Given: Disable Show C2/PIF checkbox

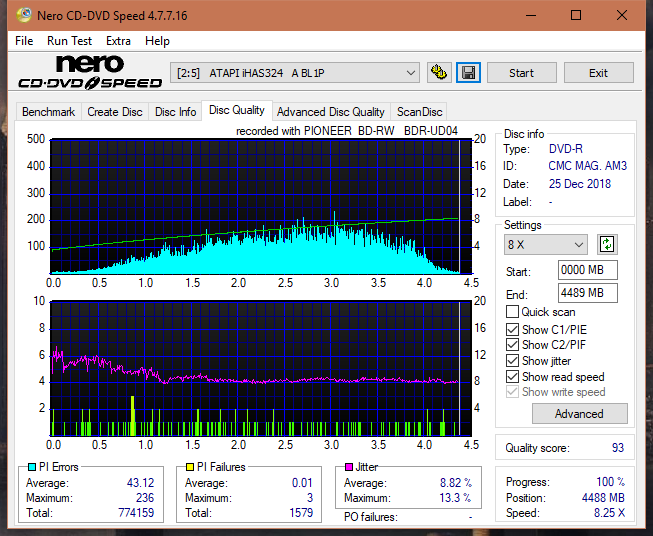Looking at the screenshot, I should tap(512, 345).
